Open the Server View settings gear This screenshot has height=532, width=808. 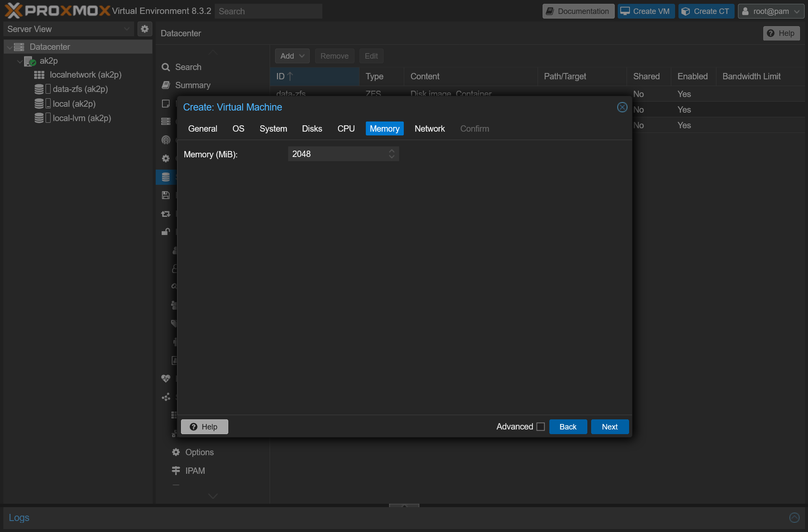point(145,29)
